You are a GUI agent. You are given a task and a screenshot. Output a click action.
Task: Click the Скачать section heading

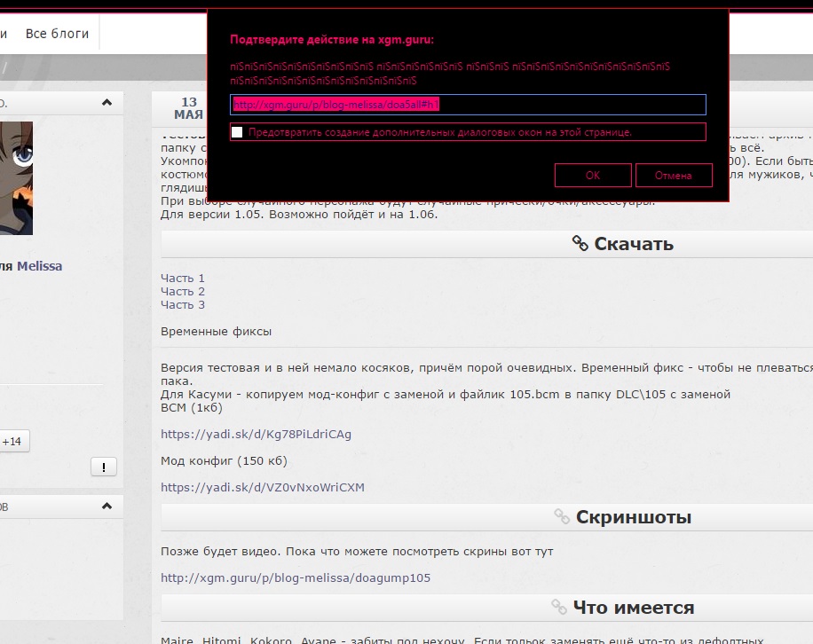[x=634, y=244]
